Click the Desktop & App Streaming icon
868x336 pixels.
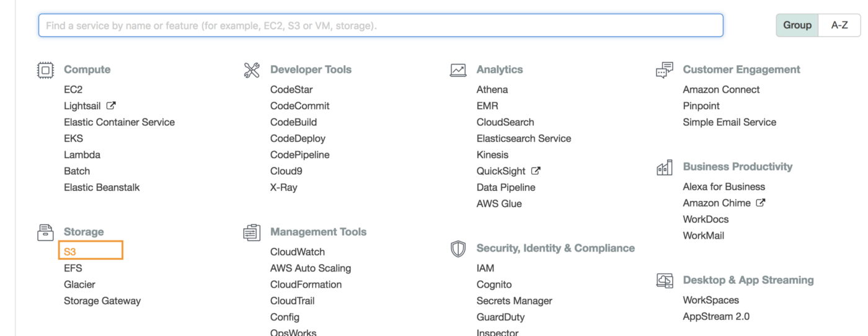click(x=664, y=280)
